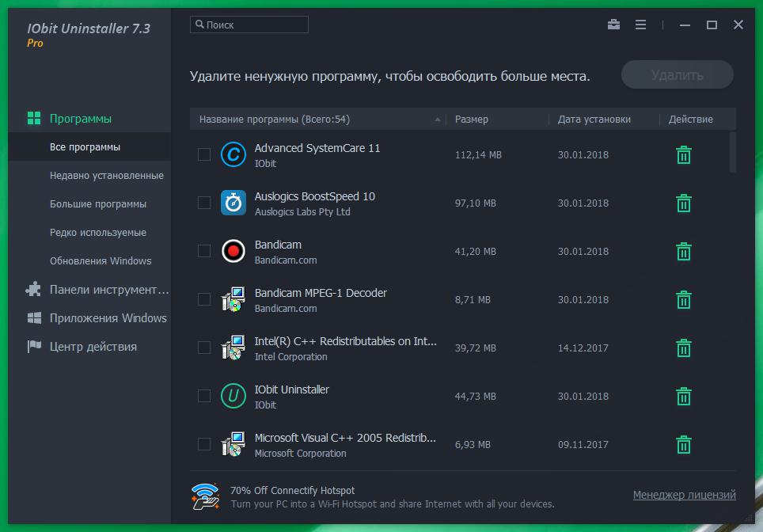Viewport: 763px width, 532px height.
Task: Click the Поиск search field
Action: [x=249, y=25]
